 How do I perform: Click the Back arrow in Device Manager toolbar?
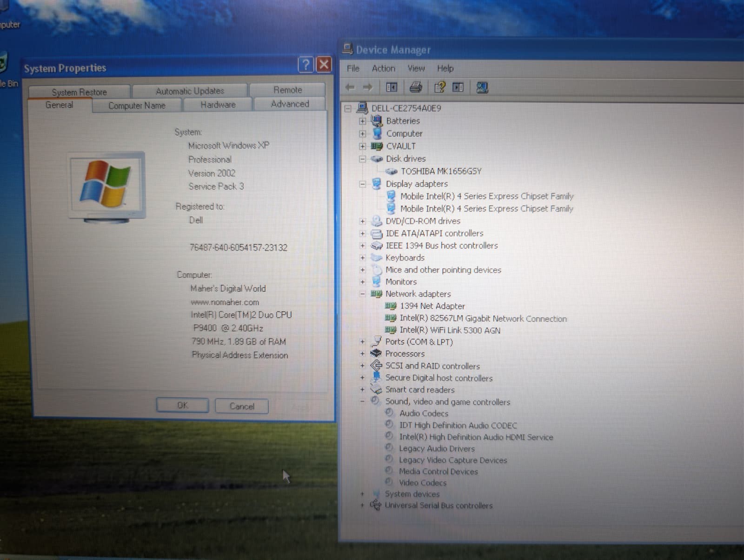350,87
